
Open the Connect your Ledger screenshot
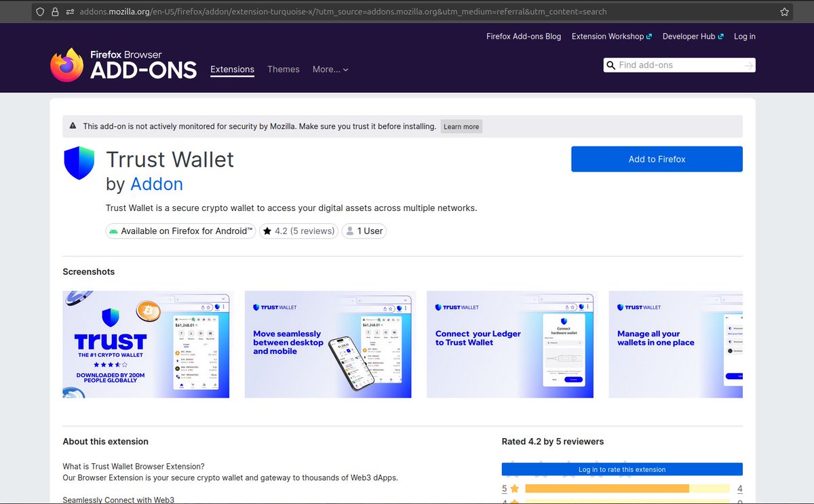pos(510,345)
